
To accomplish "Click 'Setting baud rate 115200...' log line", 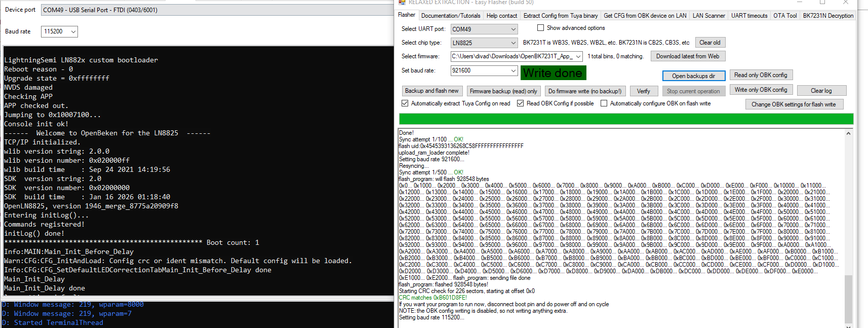I will pyautogui.click(x=431, y=317).
